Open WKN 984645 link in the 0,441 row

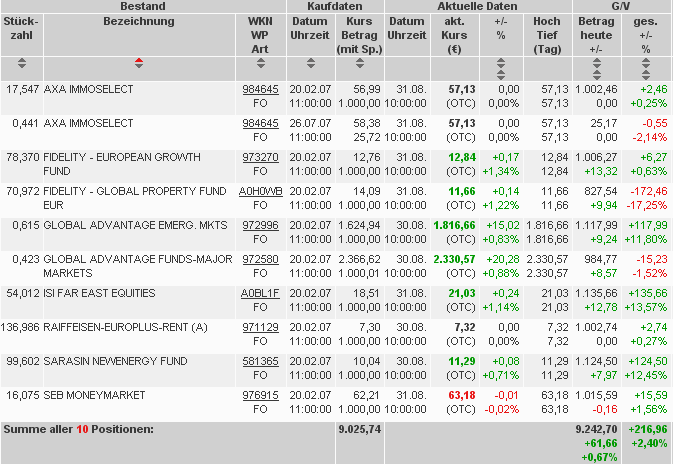260,123
